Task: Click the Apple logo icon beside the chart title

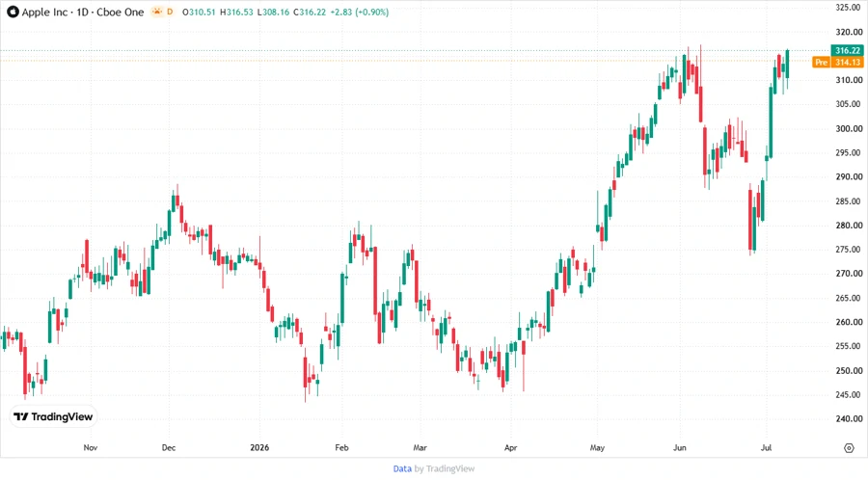Action: click(13, 12)
